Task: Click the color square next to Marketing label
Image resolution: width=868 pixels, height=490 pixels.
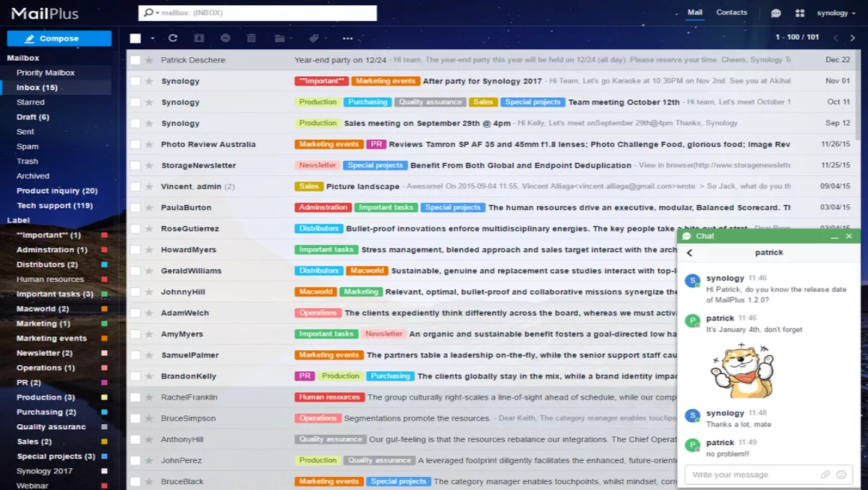Action: pyautogui.click(x=105, y=324)
